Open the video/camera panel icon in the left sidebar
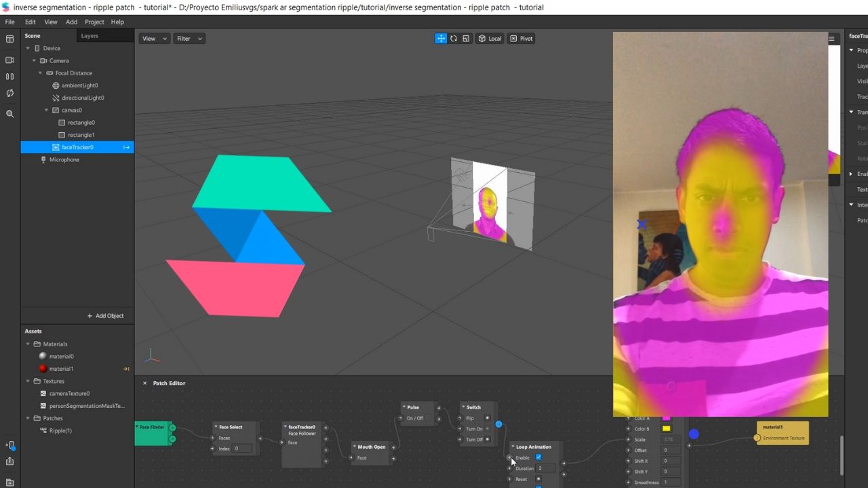 pos(9,60)
